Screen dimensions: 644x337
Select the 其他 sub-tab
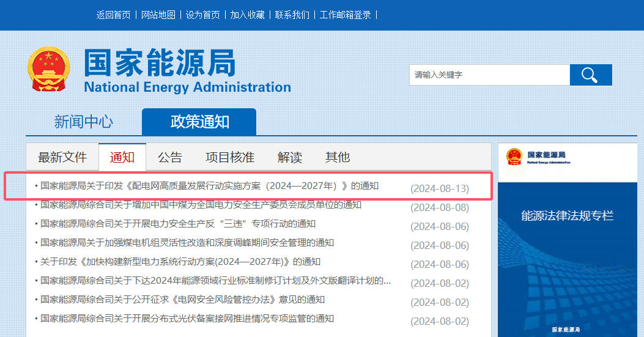point(338,157)
